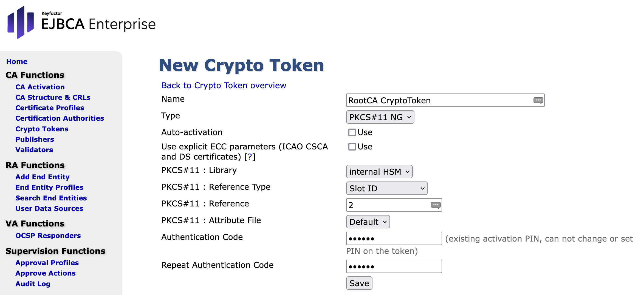Open Crypto Tokens in the sidebar
This screenshot has width=644, height=295.
[x=42, y=129]
